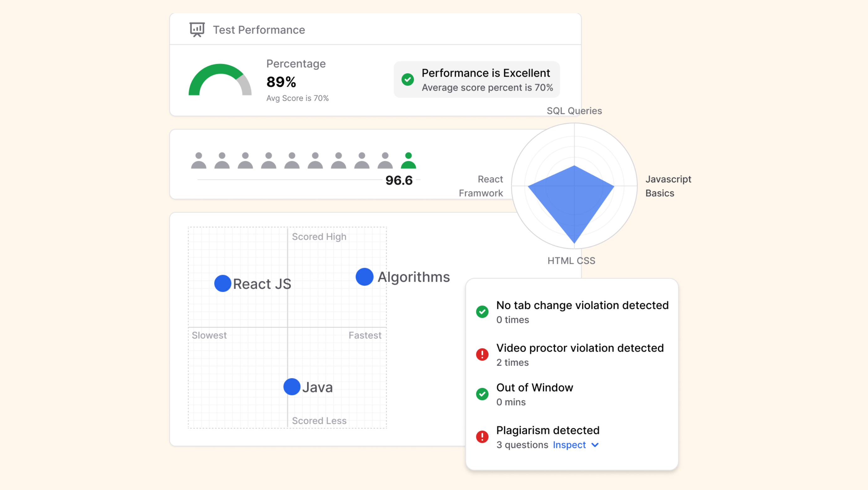The width and height of the screenshot is (868, 490).
Task: Click the green check for Out of Window
Action: [x=482, y=394]
